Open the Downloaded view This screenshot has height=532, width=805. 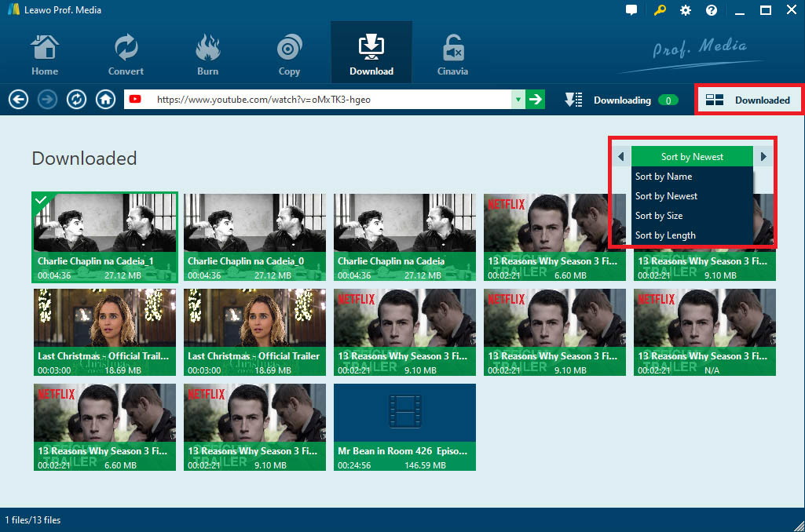click(747, 100)
